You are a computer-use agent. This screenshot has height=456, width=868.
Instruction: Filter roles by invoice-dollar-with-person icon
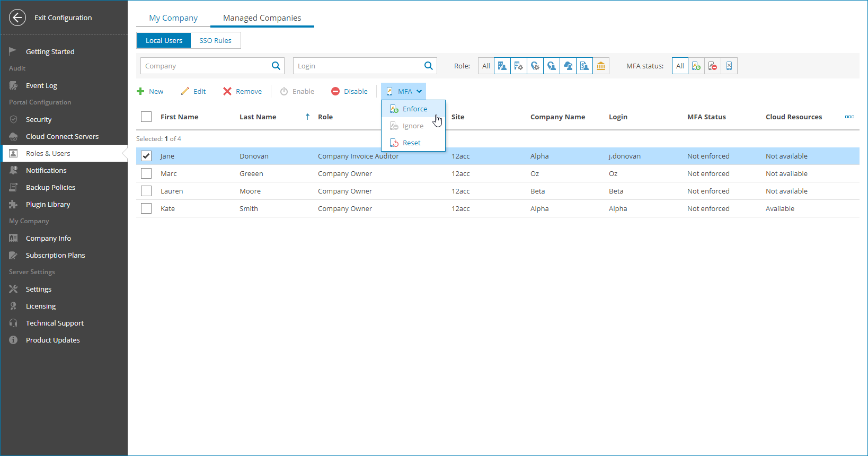(584, 66)
